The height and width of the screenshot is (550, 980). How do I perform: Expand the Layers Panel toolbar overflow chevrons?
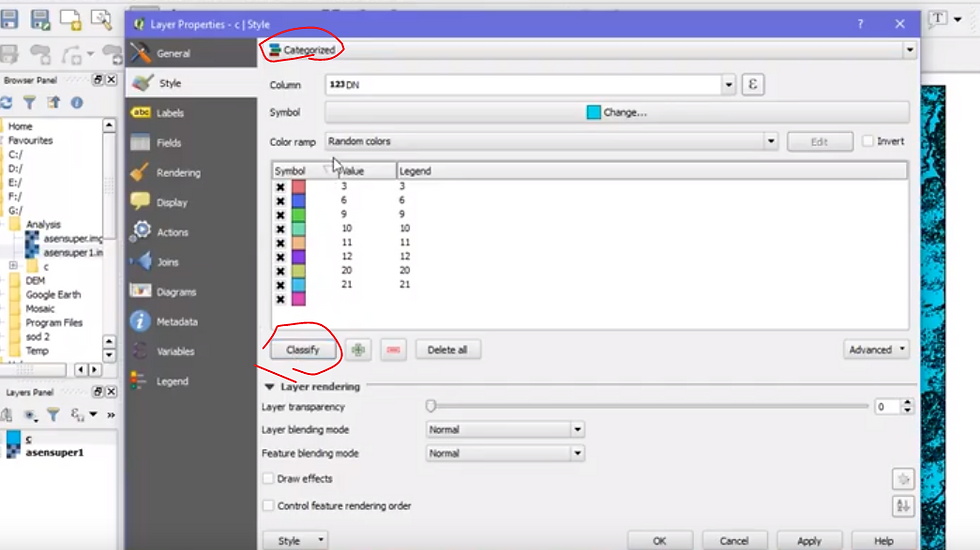coord(111,414)
